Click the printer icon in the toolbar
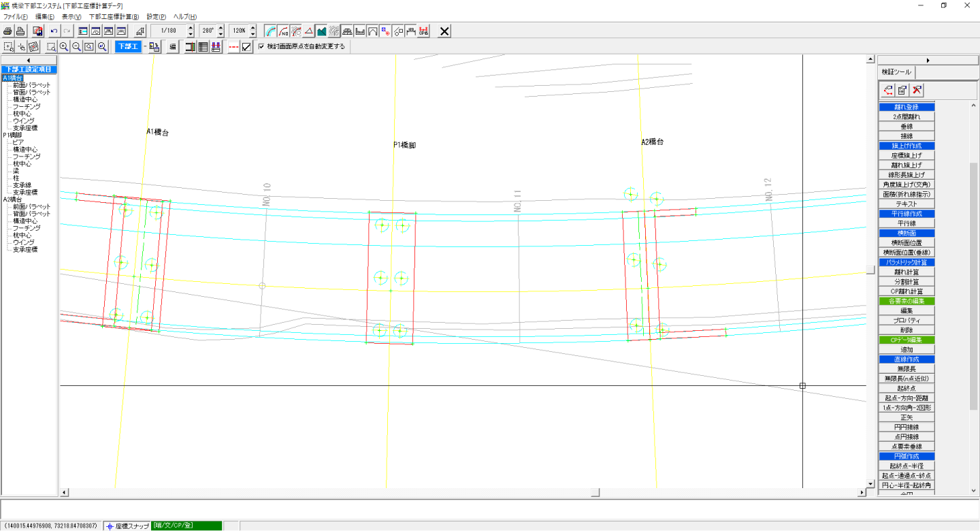 pos(7,31)
